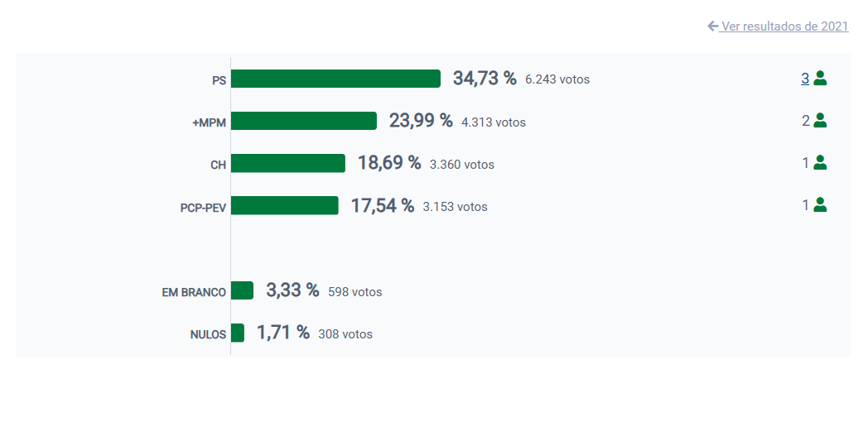This screenshot has height=441, width=868.
Task: Click the EM BRANCO green bar
Action: (x=242, y=290)
